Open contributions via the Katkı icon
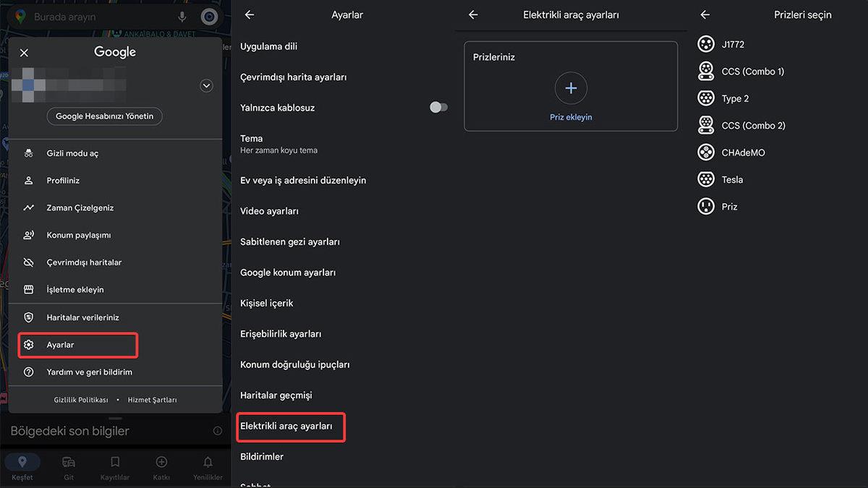 tap(161, 463)
